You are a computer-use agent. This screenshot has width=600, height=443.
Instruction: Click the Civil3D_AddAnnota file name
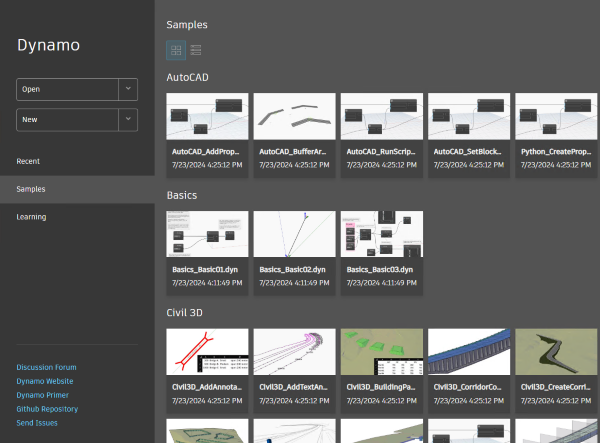pos(207,387)
